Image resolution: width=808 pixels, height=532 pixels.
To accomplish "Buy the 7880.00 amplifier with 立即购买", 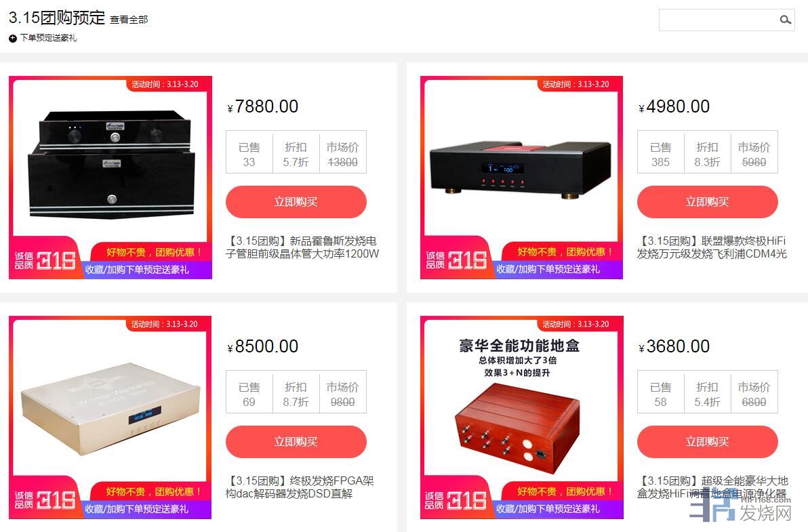I will [296, 202].
